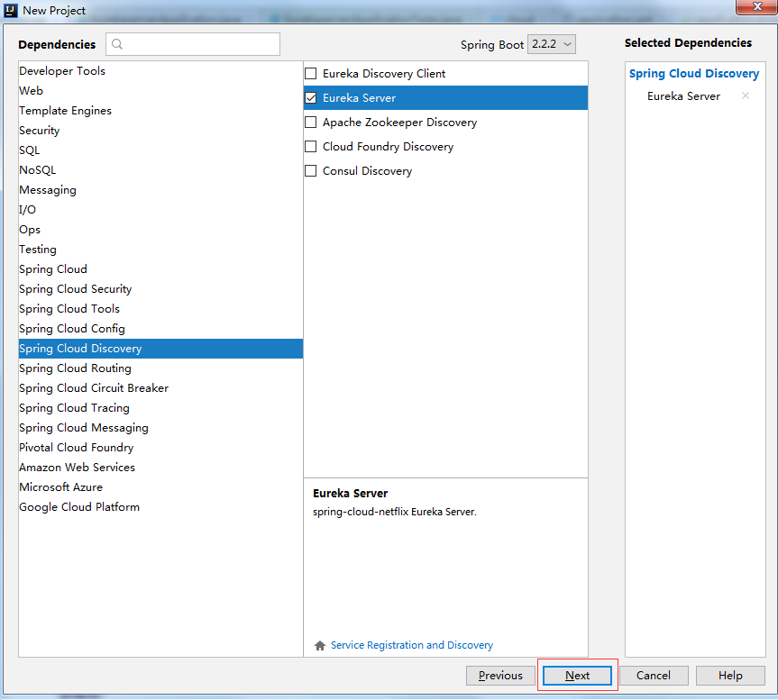
Task: Close the New Project dialog
Action: [756, 7]
